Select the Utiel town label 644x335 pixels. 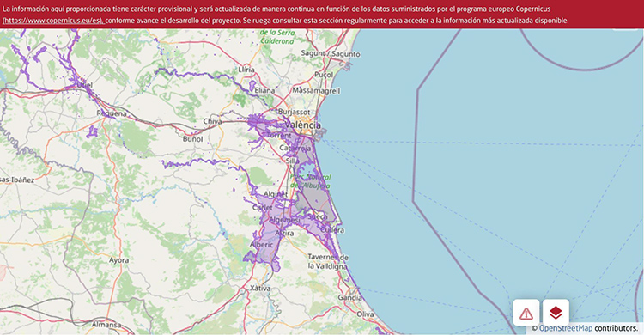click(x=84, y=85)
